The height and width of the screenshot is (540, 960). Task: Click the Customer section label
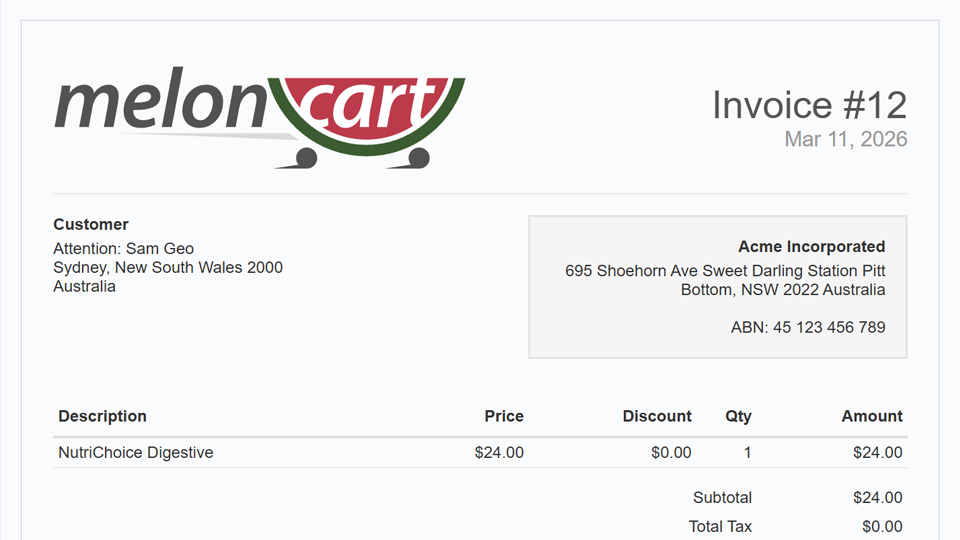(91, 225)
